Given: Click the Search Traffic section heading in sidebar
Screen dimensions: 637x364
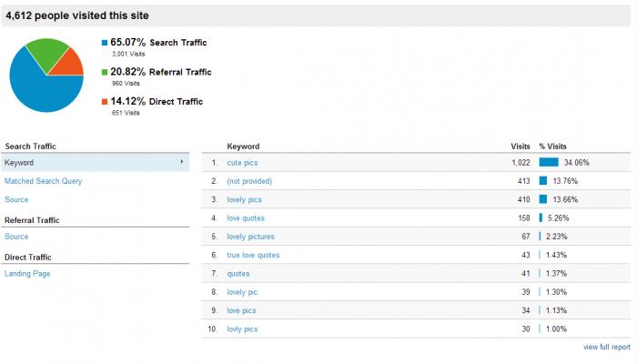Looking at the screenshot, I should point(30,147).
